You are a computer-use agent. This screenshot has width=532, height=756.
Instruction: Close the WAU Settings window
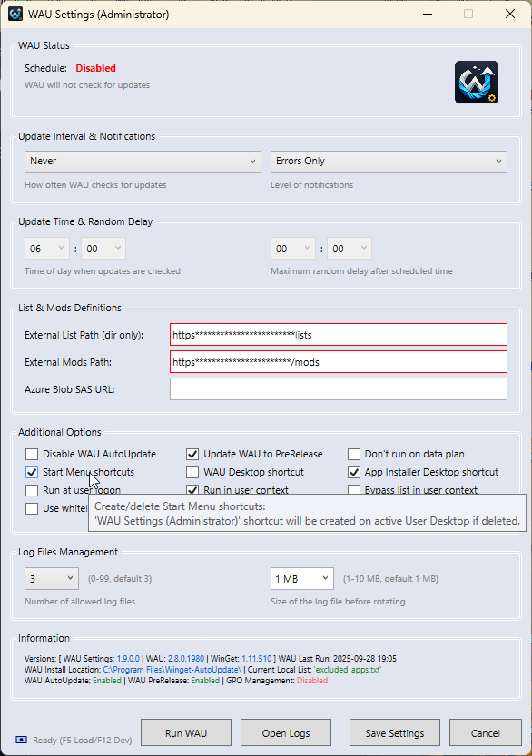[510, 14]
